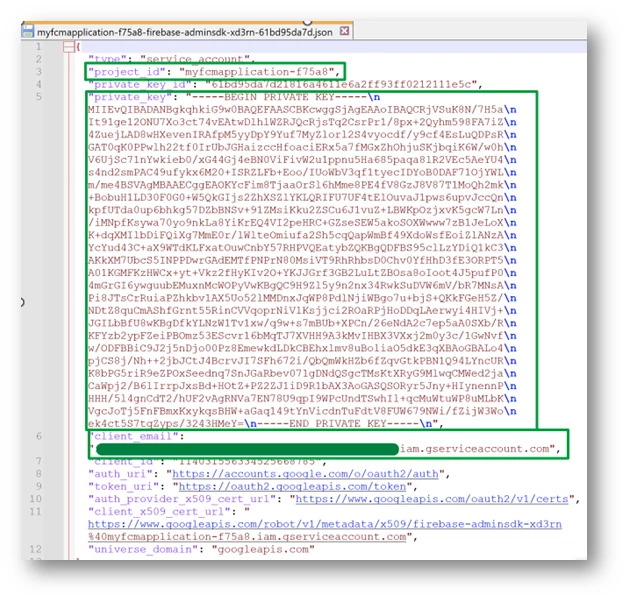This screenshot has width=629, height=602.
Task: Click the "client_email" key
Action: click(134, 436)
